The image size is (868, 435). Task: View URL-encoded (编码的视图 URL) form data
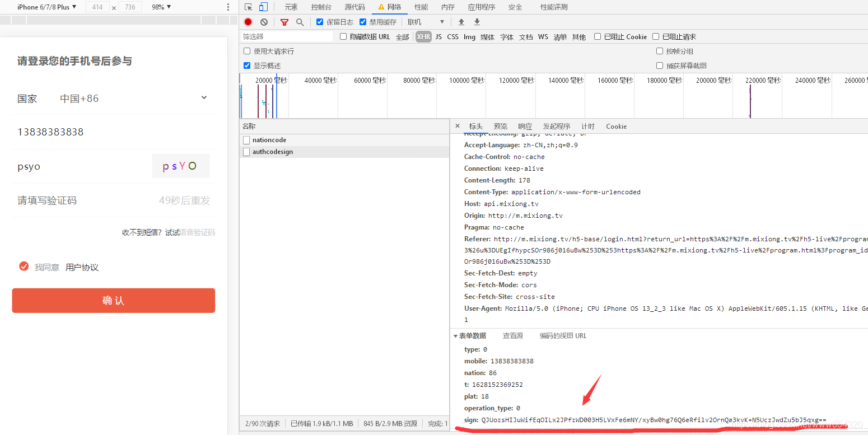pyautogui.click(x=563, y=336)
